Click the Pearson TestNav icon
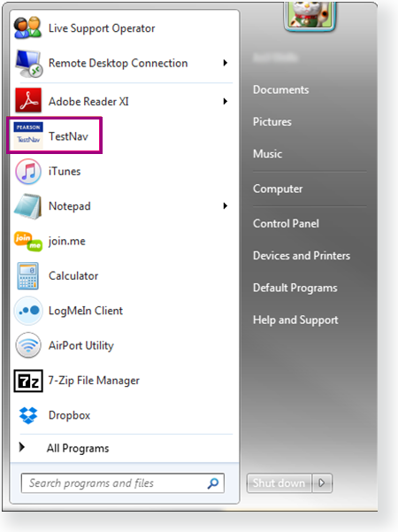The height and width of the screenshot is (532, 398). coord(28,135)
